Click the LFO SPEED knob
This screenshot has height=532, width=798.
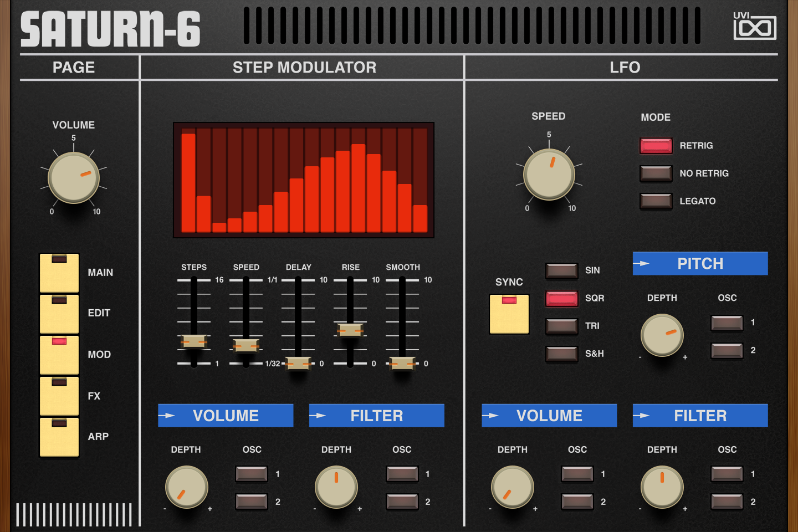click(549, 174)
